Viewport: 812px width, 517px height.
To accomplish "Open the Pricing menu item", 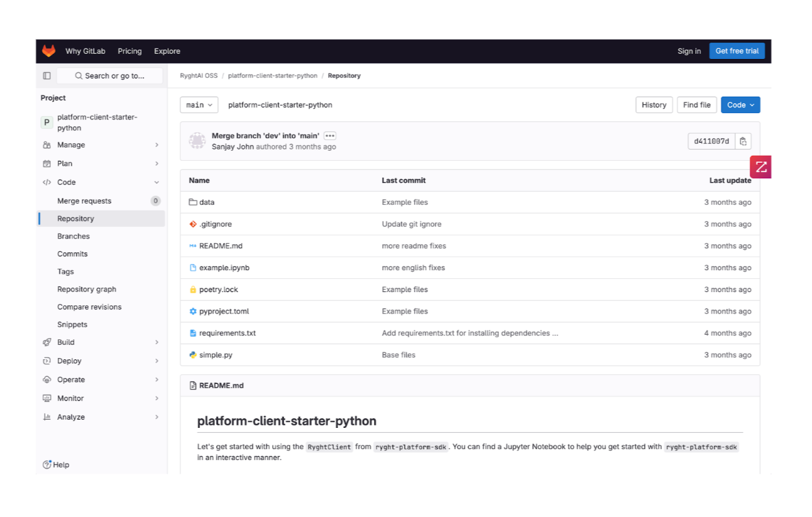I will tap(129, 51).
